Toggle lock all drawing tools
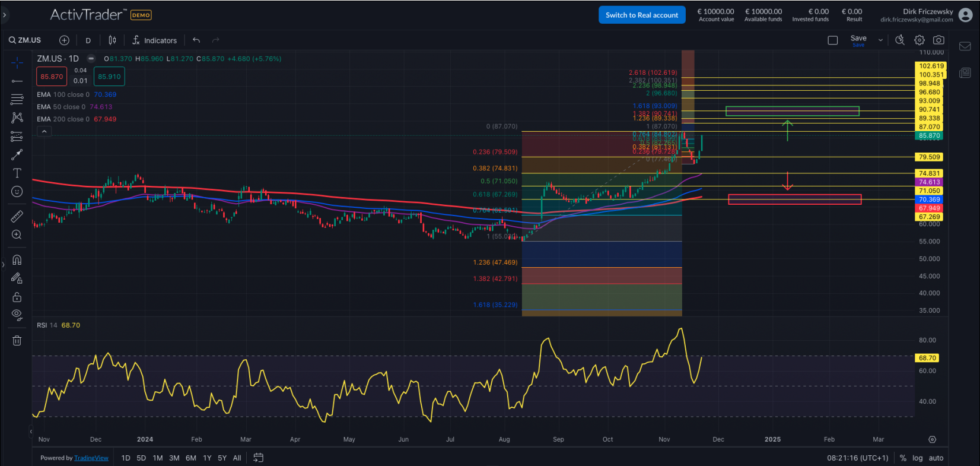 pyautogui.click(x=17, y=297)
